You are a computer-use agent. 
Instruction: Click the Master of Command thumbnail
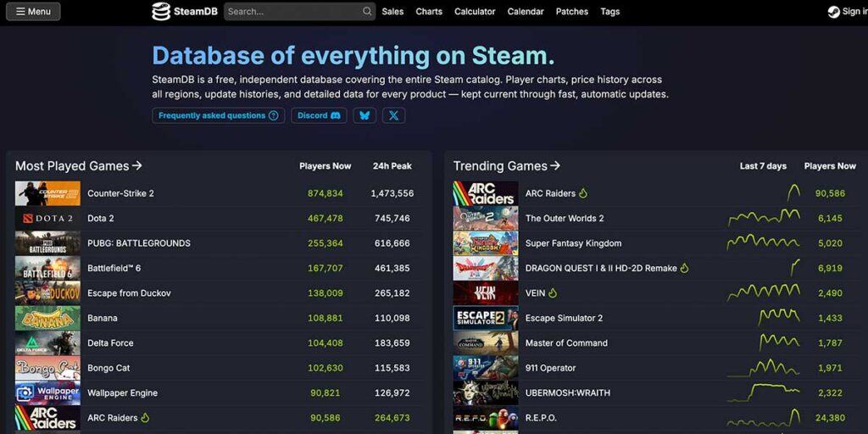click(x=486, y=343)
